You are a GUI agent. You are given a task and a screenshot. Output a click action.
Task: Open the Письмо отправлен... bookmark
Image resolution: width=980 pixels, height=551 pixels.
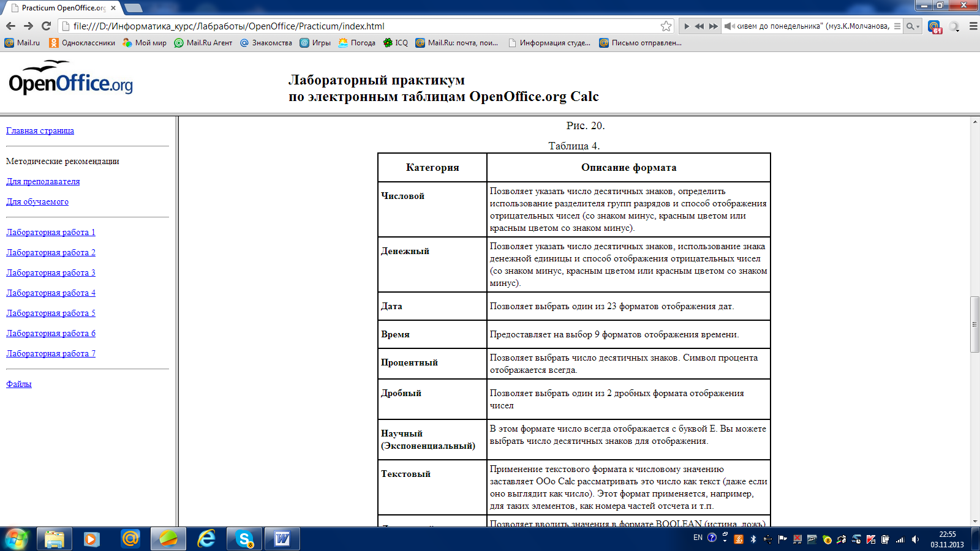tap(640, 43)
